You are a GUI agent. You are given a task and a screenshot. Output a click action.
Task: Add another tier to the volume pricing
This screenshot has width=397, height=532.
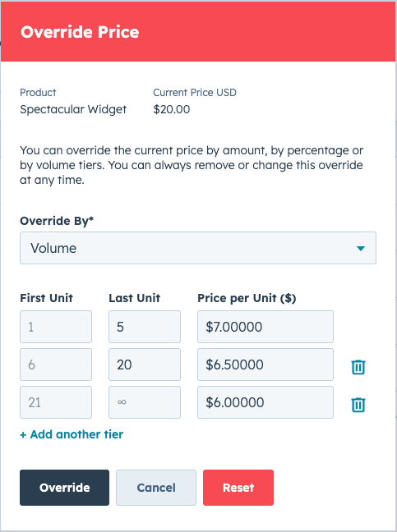(x=72, y=434)
